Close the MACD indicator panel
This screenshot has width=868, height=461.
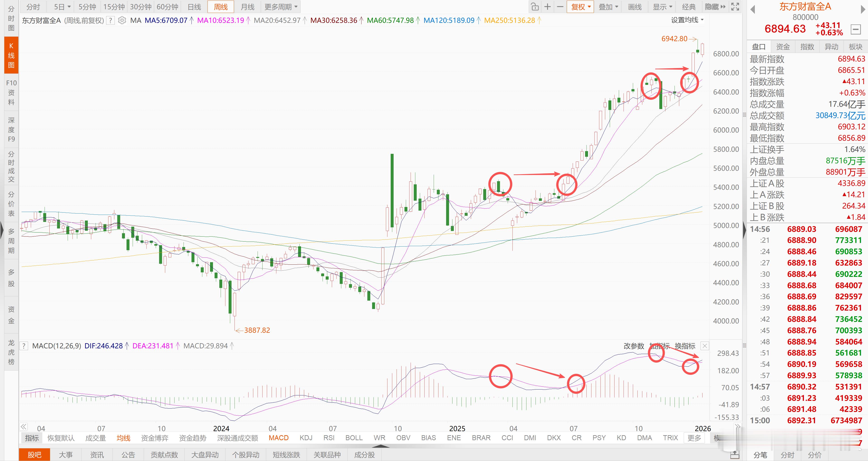click(x=705, y=346)
